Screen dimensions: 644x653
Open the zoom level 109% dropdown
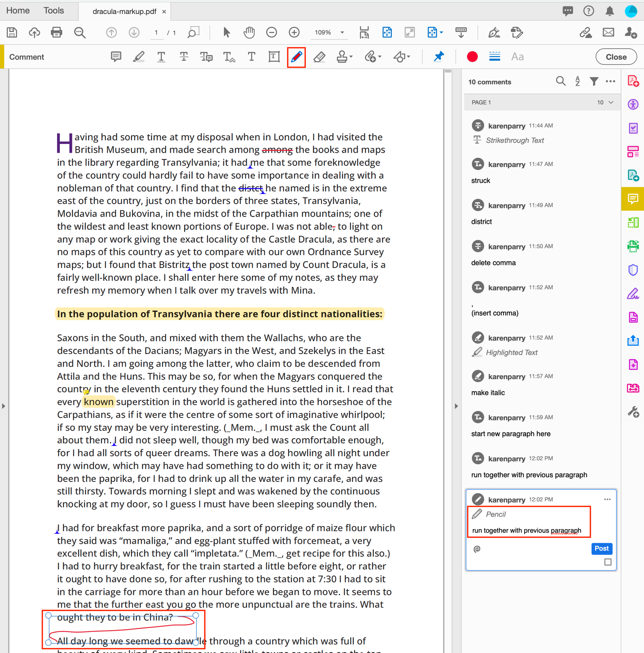tap(342, 32)
